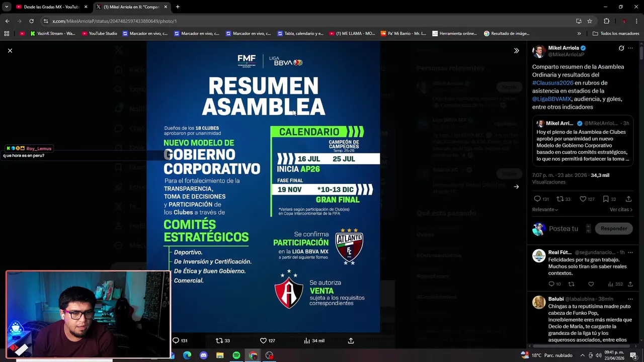Go to the next photo arrow
The height and width of the screenshot is (362, 644).
tap(516, 187)
